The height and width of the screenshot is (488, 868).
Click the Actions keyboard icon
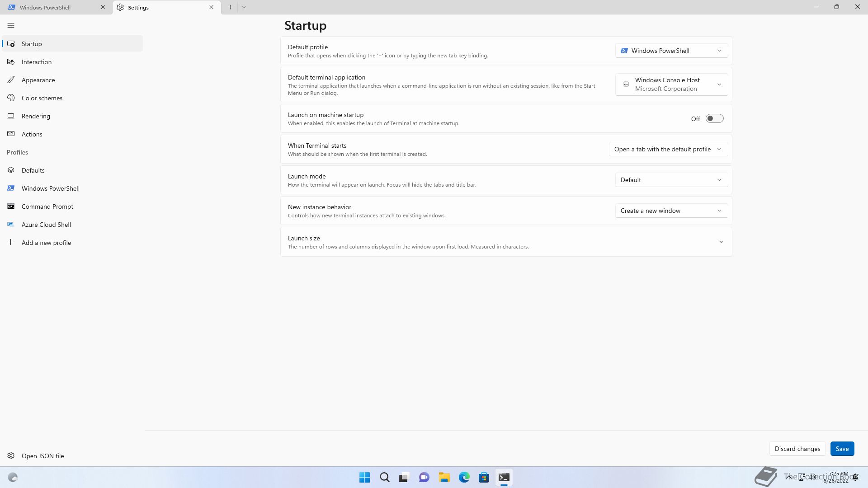tap(11, 134)
